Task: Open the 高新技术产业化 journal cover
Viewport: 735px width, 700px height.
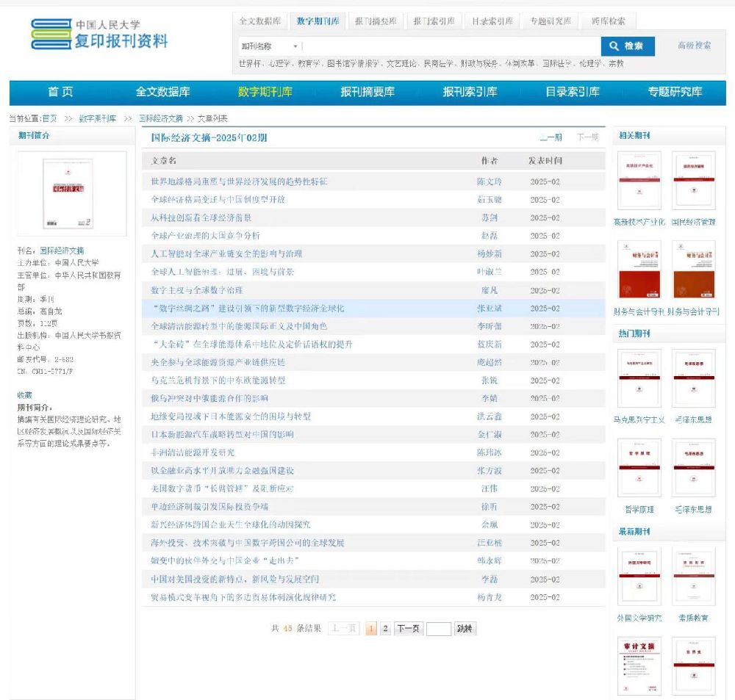Action: (x=639, y=181)
